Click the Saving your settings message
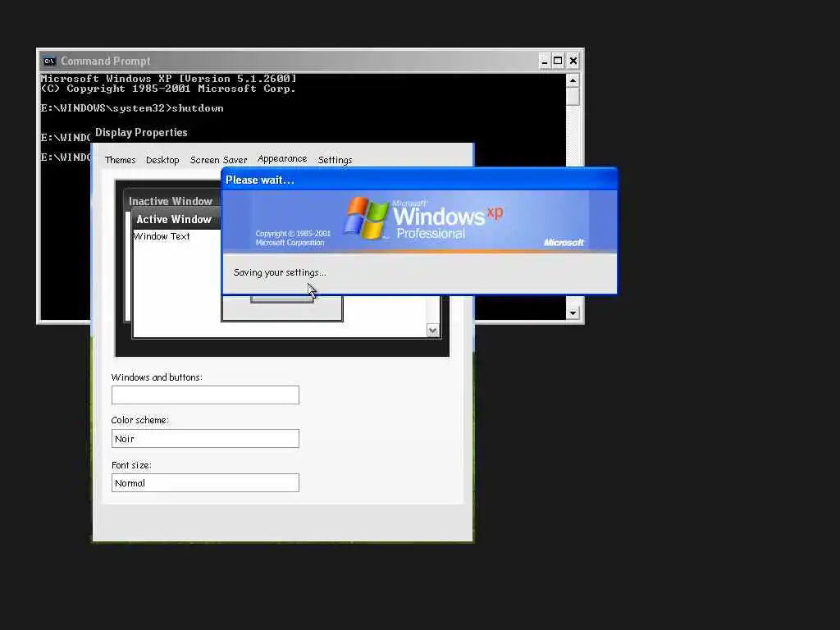Viewport: 840px width, 630px height. tap(280, 272)
